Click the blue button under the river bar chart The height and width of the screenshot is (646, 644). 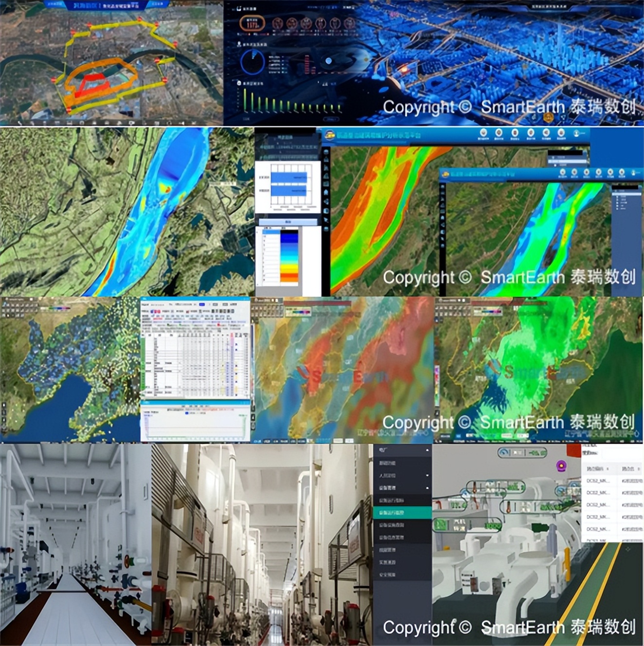click(288, 222)
